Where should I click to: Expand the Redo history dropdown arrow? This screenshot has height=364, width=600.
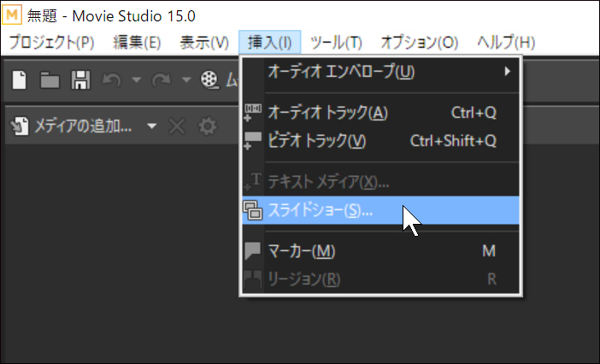(186, 80)
